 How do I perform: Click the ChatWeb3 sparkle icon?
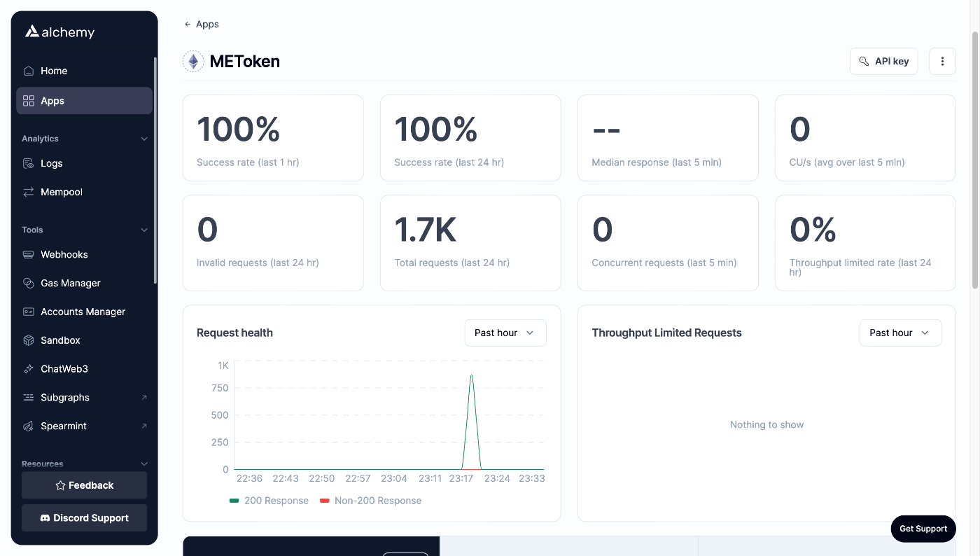29,369
